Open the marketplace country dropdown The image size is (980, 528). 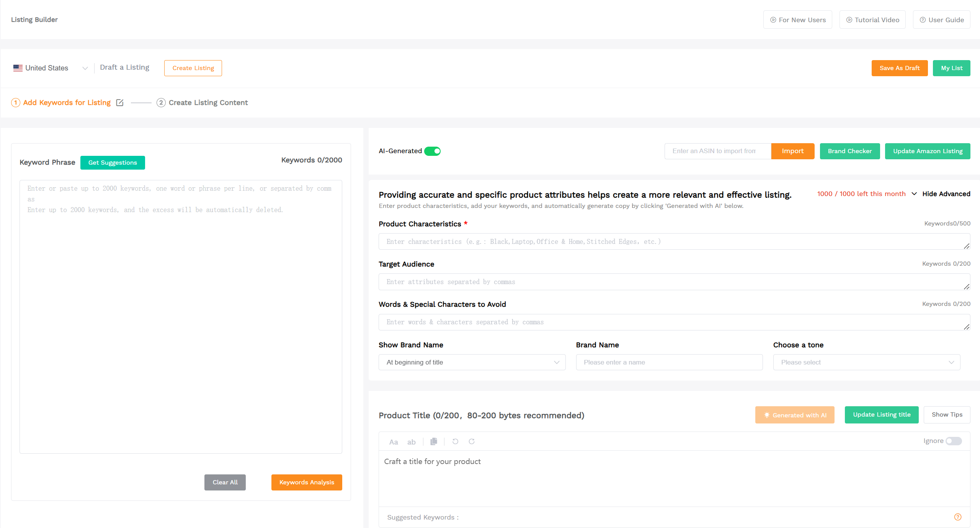pos(85,68)
